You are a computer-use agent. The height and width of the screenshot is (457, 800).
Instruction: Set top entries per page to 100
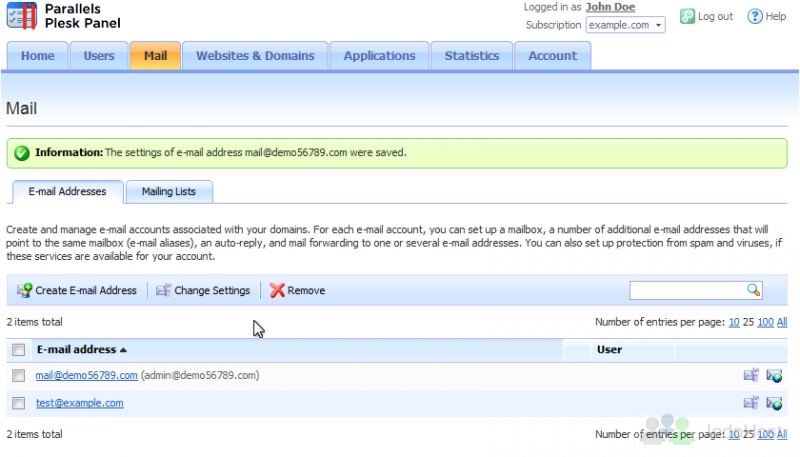765,322
